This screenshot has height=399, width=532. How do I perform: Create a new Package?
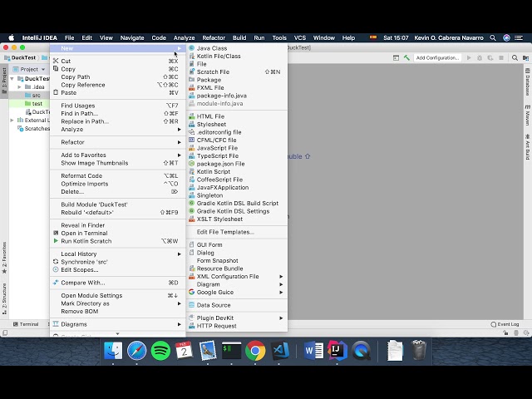coord(236,80)
